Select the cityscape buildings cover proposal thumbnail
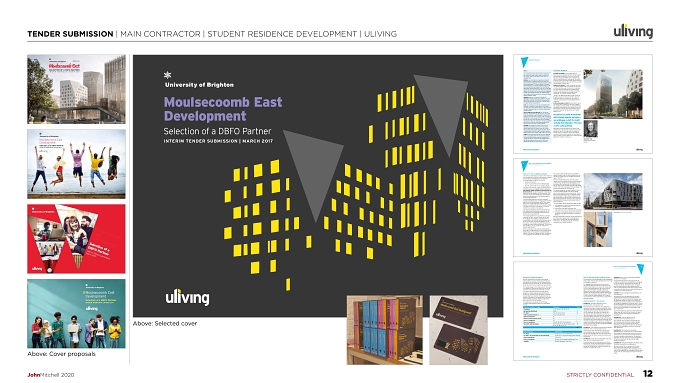The image size is (680, 383). (x=76, y=89)
